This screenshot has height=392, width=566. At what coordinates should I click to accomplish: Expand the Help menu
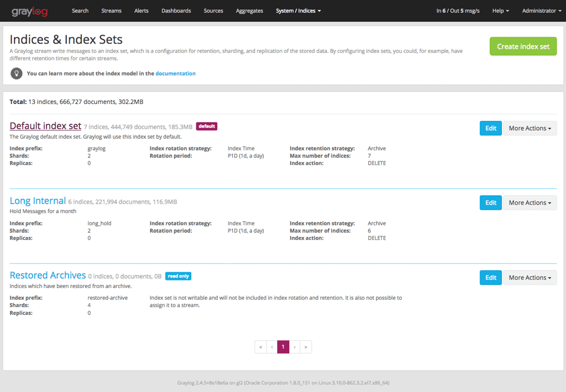tap(500, 10)
